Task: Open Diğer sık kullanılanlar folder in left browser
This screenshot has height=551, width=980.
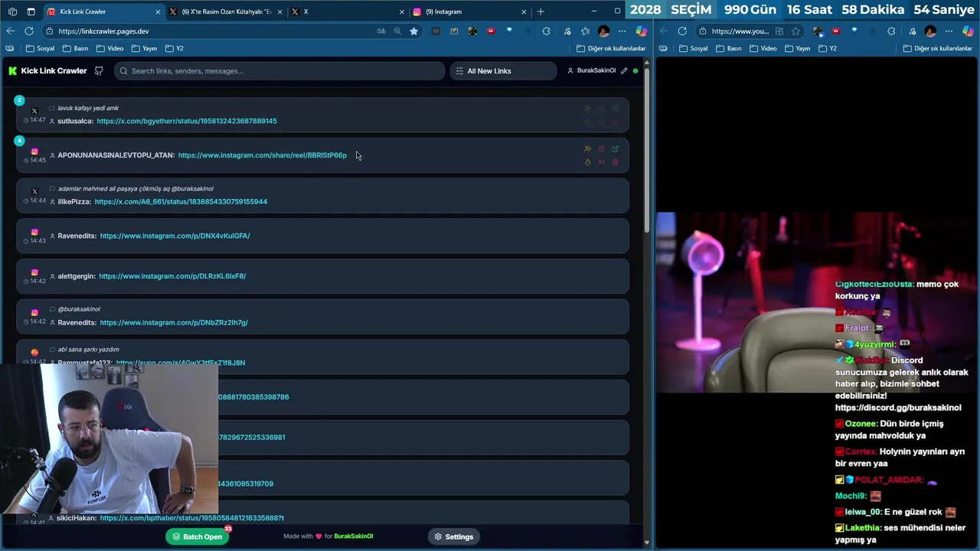Action: [x=610, y=48]
